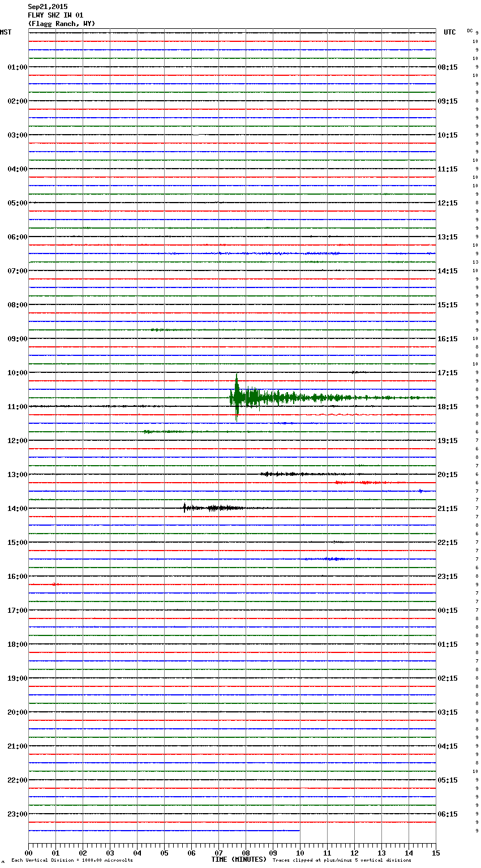Click 'Traces clipped at plus/minus 5 vertical divisions' note
The image size is (481, 868).
tap(342, 861)
